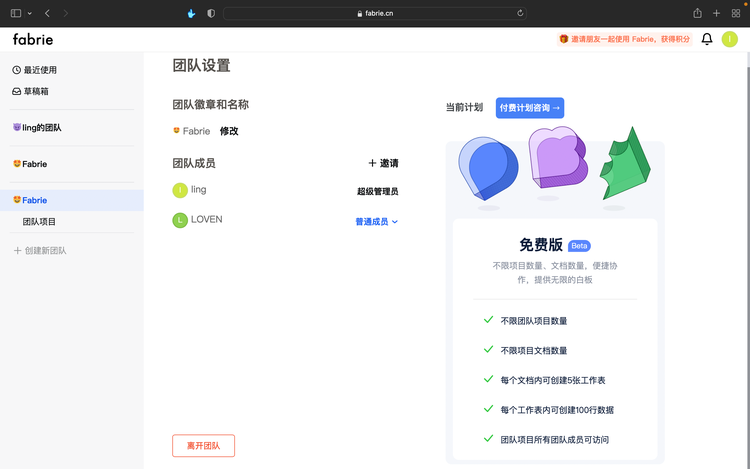Open the Safari sidebar toggle icon

click(16, 13)
